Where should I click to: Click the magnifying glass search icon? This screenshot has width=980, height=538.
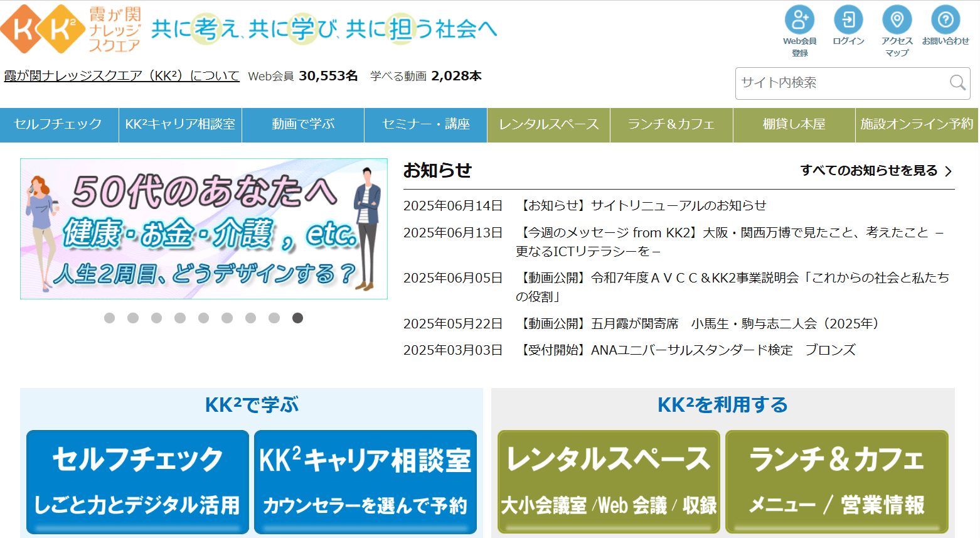pos(957,83)
